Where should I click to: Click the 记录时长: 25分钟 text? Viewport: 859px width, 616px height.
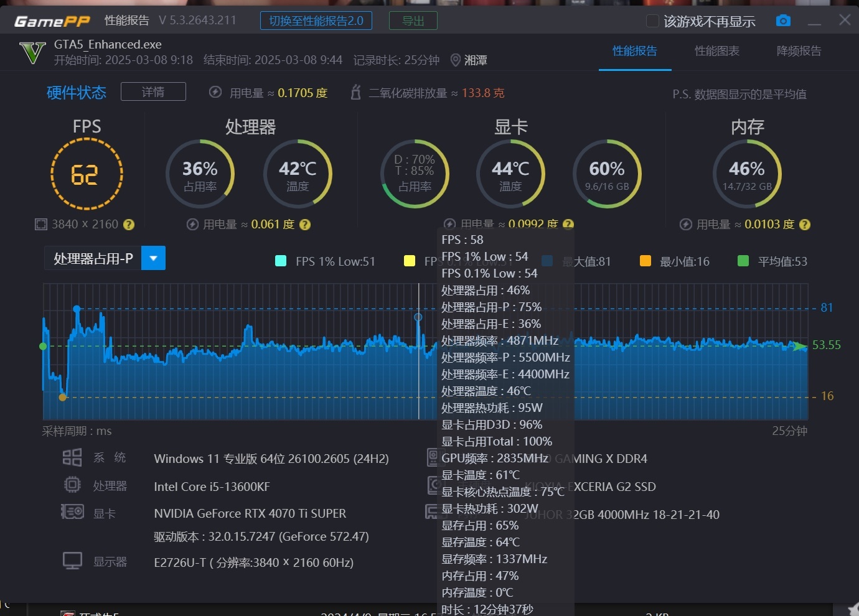pos(397,60)
